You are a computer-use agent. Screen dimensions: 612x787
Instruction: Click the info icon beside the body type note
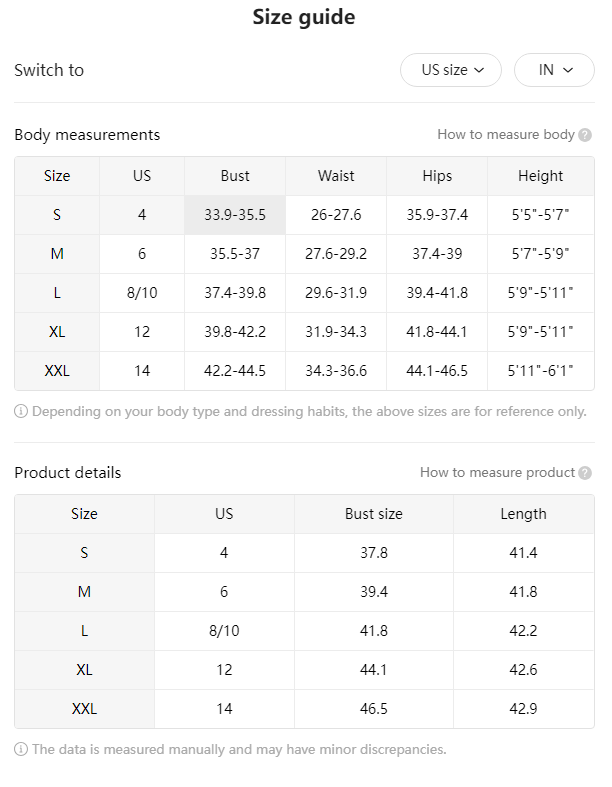[x=21, y=412]
